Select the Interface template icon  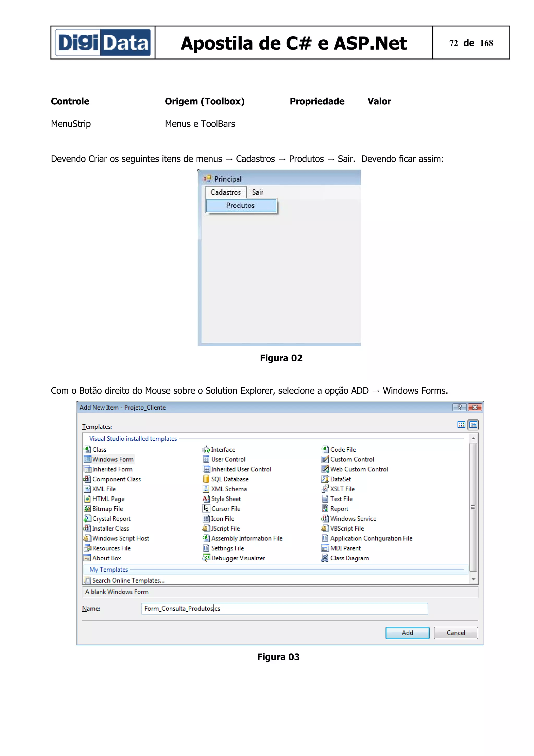click(206, 449)
